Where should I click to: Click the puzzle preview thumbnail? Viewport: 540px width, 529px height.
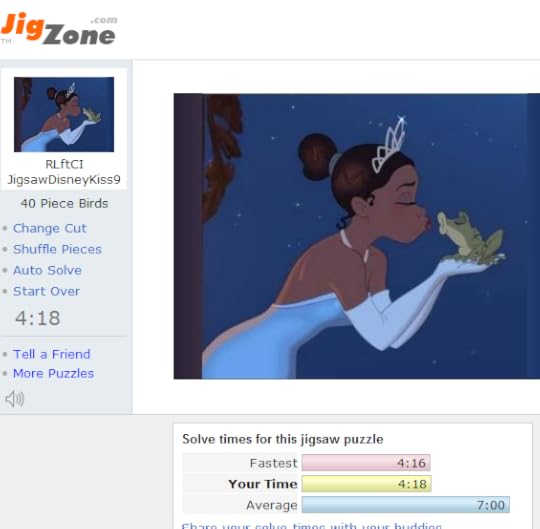pos(64,114)
